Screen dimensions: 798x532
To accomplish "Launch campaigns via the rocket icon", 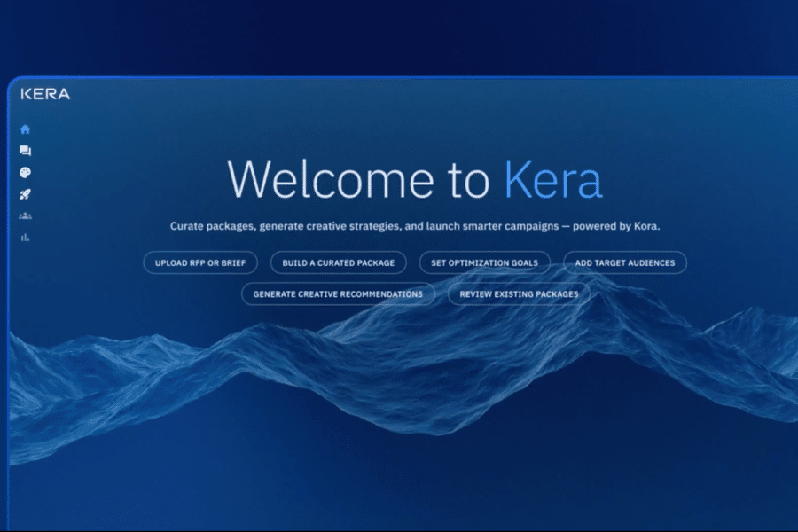I will click(x=25, y=194).
